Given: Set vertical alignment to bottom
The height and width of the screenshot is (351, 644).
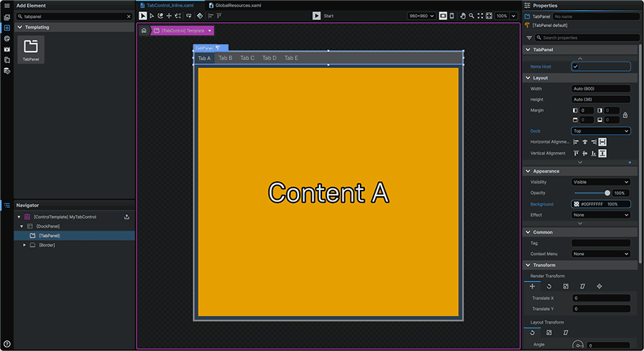Looking at the screenshot, I should [593, 153].
